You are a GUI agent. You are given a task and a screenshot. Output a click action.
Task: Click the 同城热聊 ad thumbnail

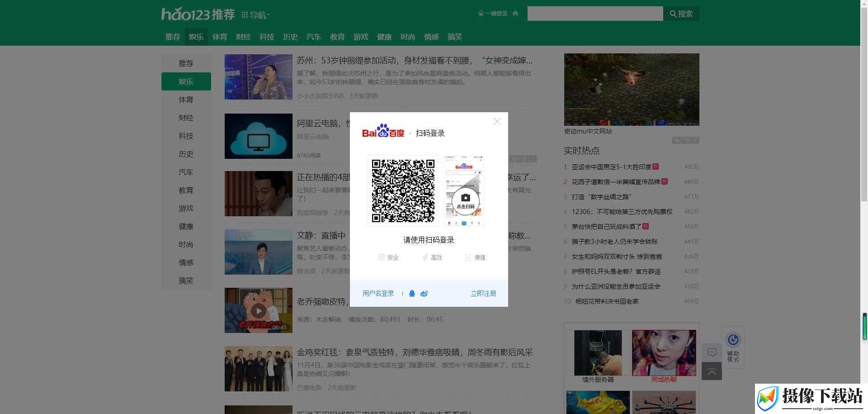[664, 353]
